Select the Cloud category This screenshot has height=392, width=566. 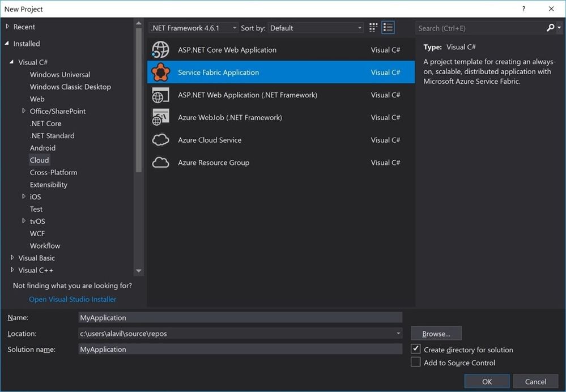[39, 160]
